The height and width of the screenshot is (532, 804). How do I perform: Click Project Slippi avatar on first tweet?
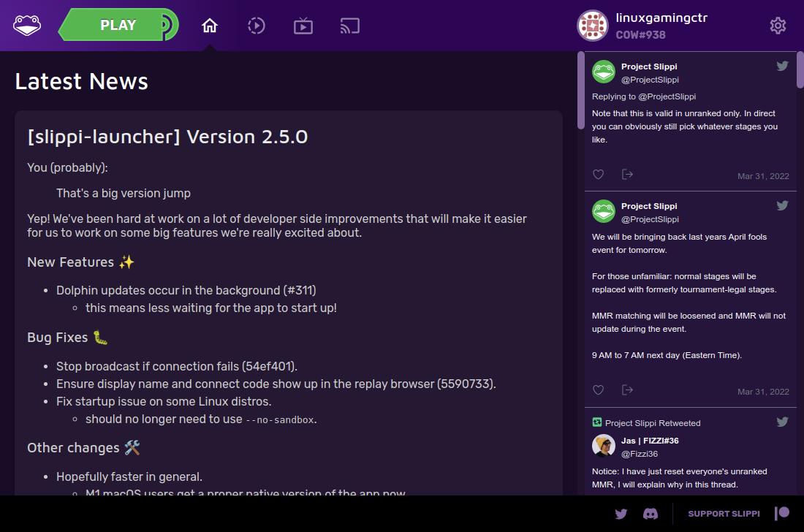(x=604, y=72)
